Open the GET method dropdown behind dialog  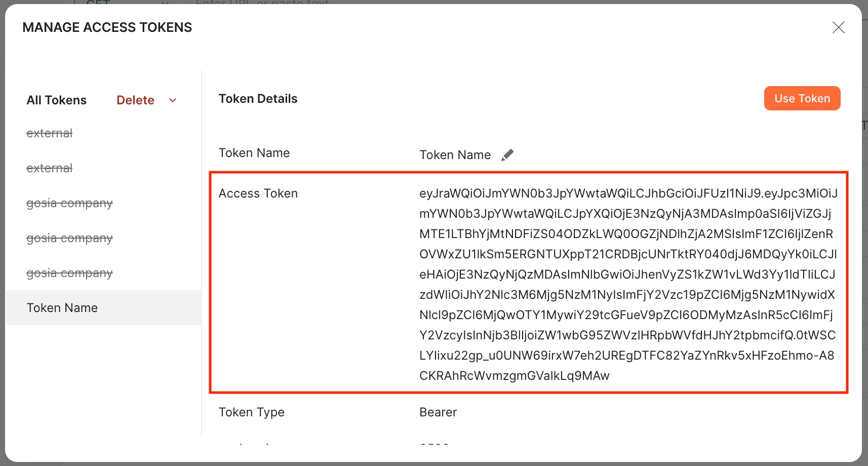[x=127, y=3]
